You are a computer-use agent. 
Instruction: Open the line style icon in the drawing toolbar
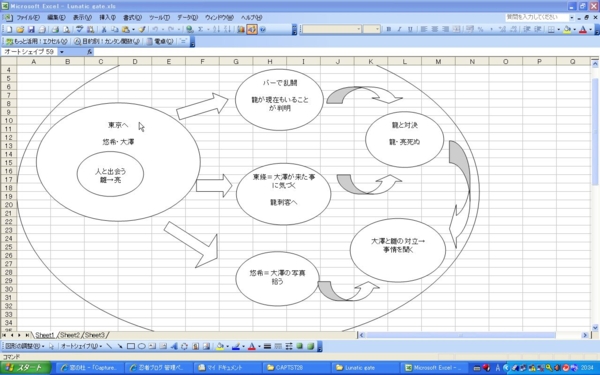pos(267,346)
